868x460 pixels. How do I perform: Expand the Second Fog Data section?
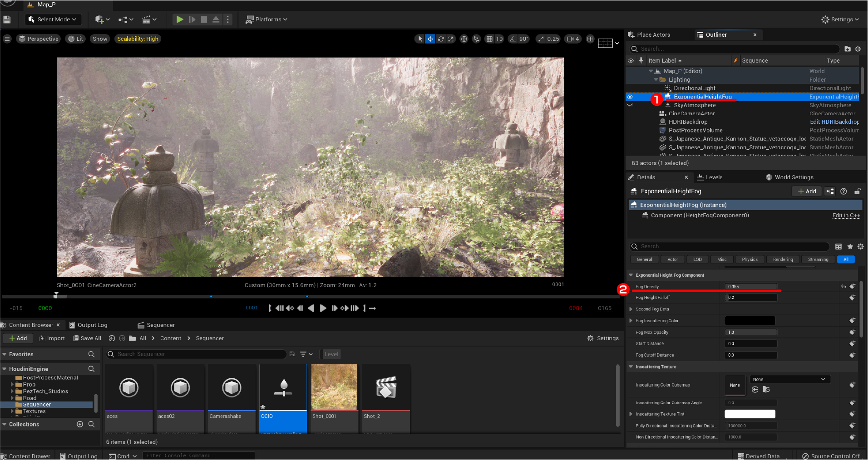click(631, 309)
